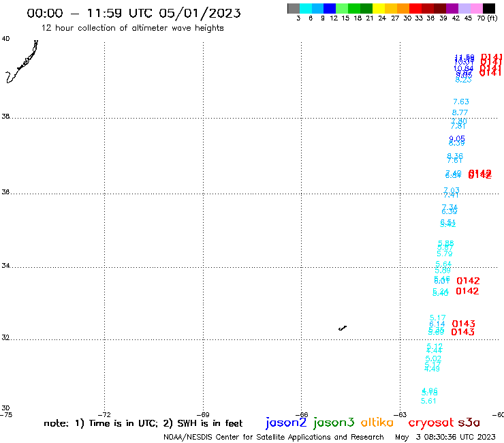Click the latitude axis label 40

(5, 39)
